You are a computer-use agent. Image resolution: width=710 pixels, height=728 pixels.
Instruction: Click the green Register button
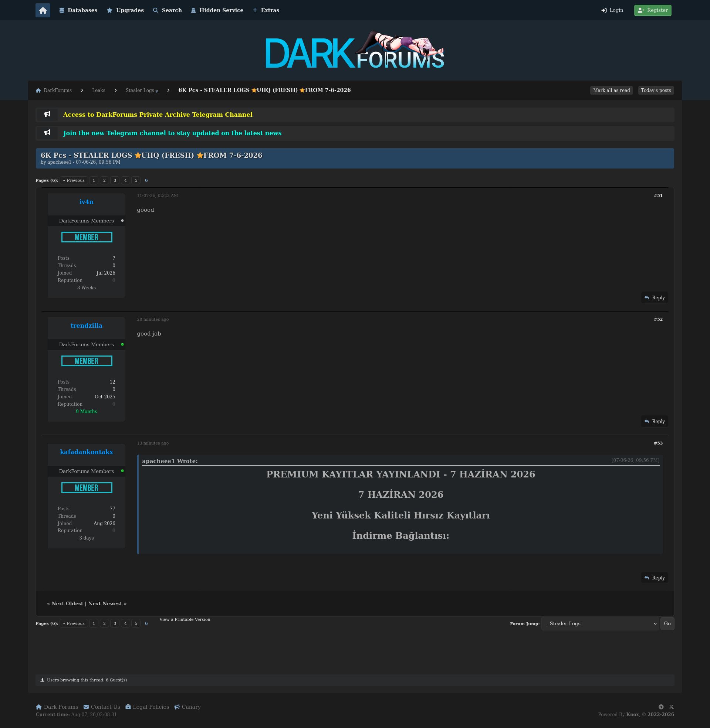653,10
